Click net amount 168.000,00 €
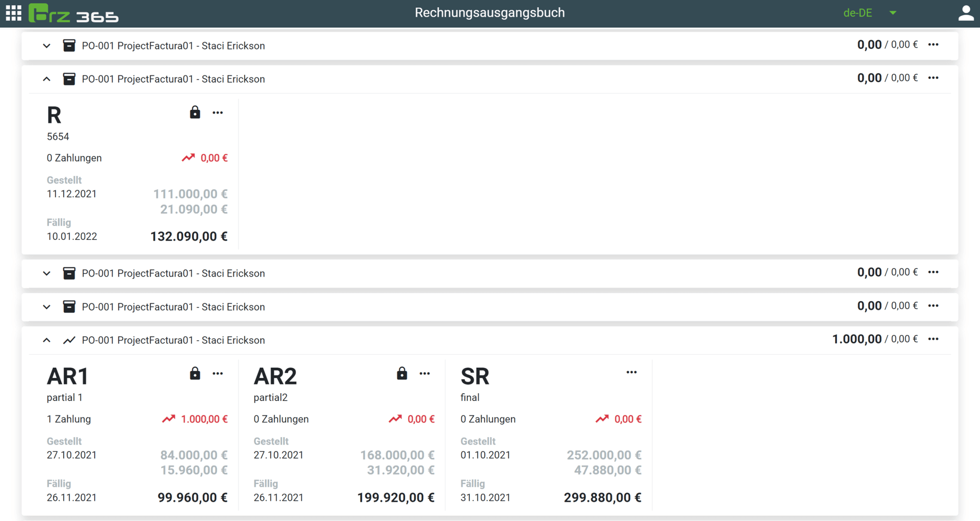Image resolution: width=980 pixels, height=521 pixels. pos(397,455)
